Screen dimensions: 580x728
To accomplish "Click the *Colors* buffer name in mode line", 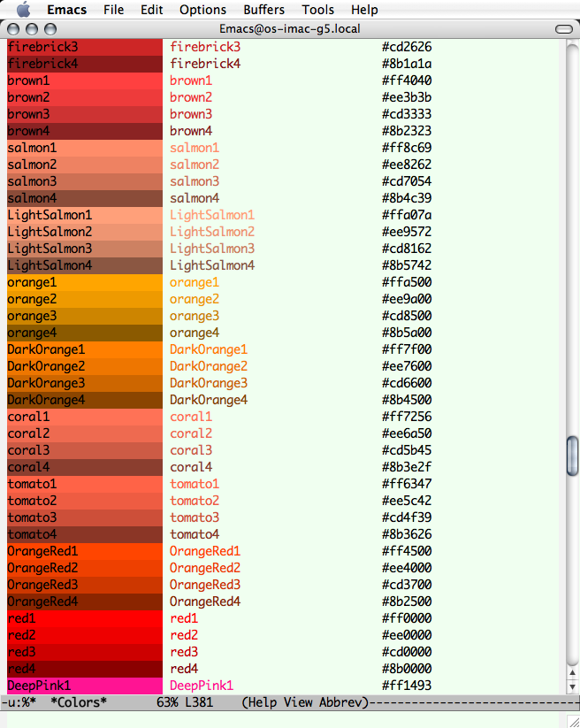I will pos(79,702).
